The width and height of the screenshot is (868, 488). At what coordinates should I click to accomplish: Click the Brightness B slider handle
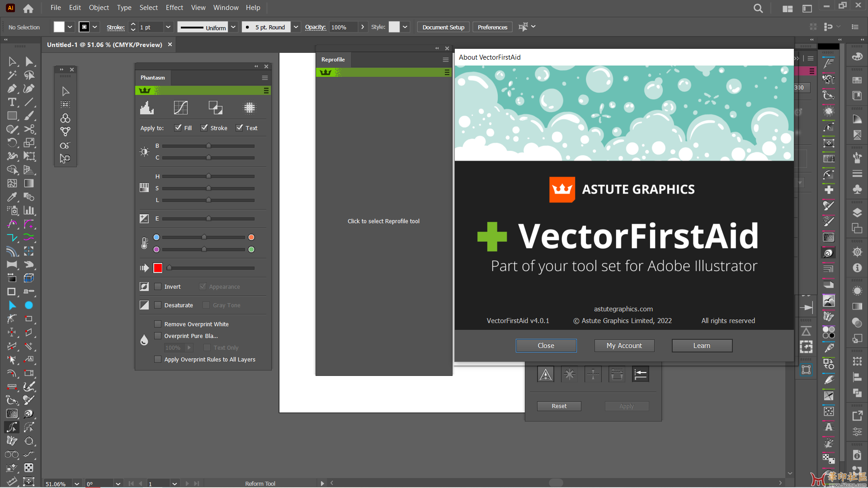click(x=208, y=145)
